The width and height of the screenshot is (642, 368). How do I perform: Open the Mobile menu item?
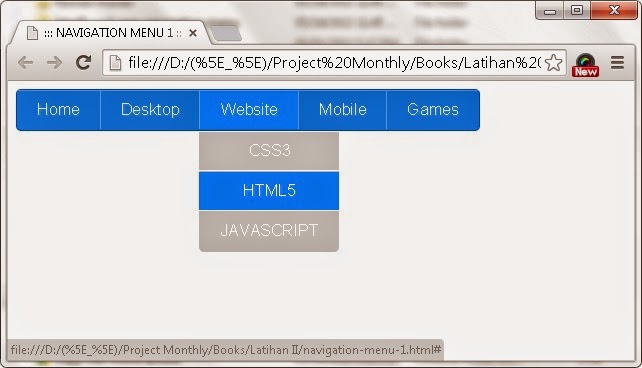pyautogui.click(x=343, y=110)
